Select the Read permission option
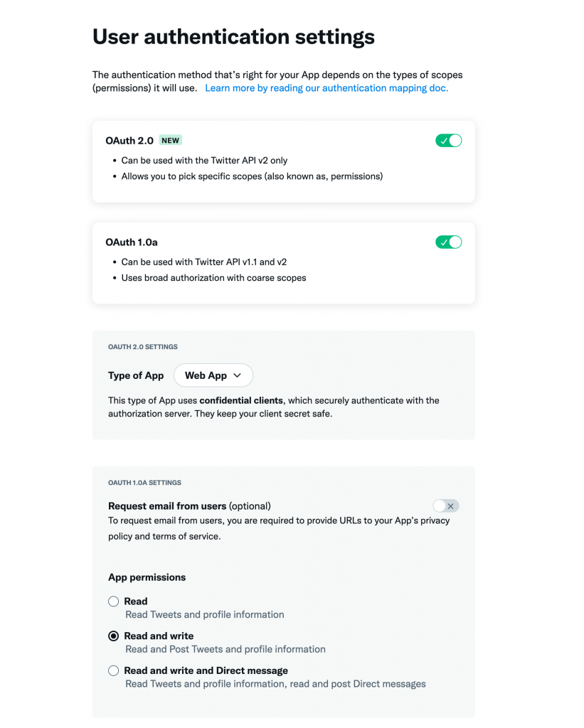Screen dimensions: 584x728 pos(113,601)
